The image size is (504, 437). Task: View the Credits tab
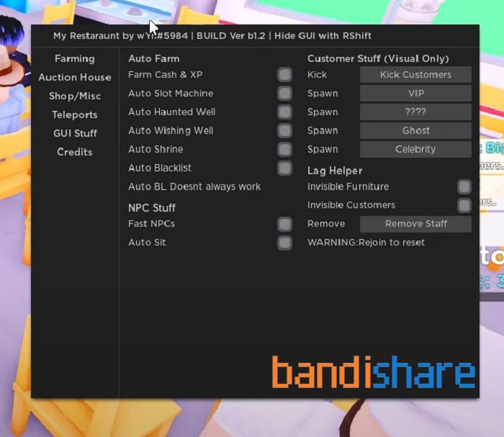tap(75, 153)
